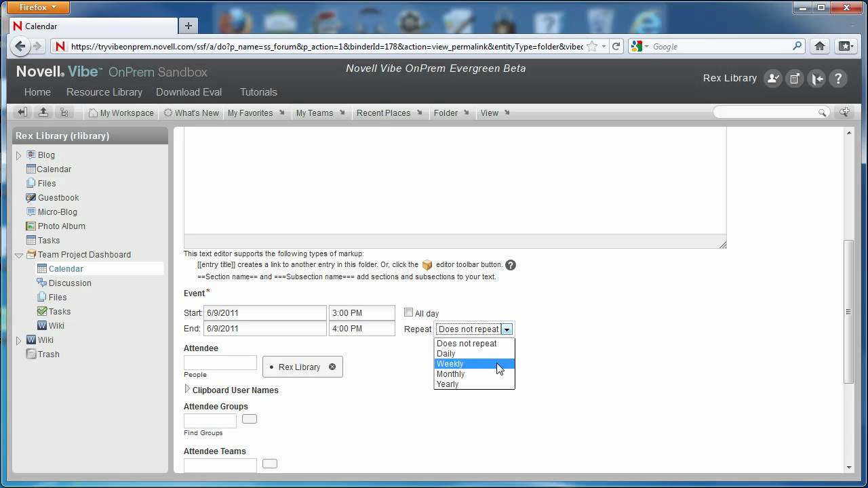Click the news feed document icon in header
This screenshot has height=488, width=868.
click(795, 79)
